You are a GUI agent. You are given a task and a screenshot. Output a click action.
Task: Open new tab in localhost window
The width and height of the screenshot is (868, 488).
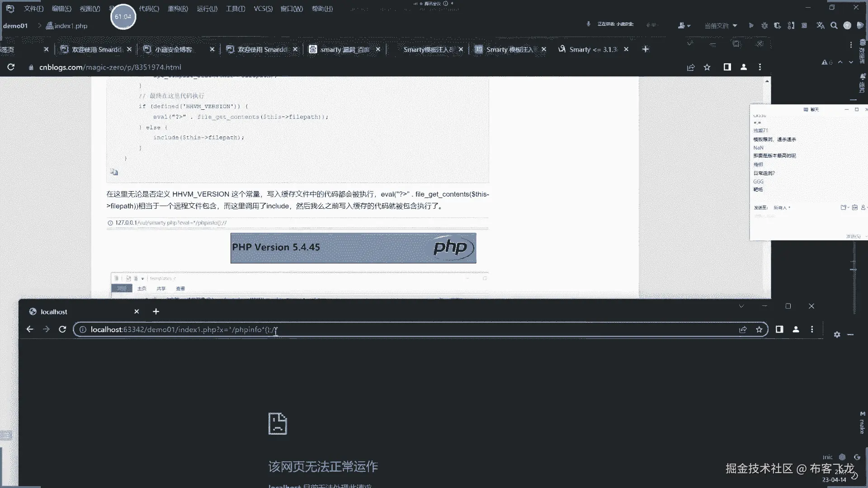pyautogui.click(x=156, y=312)
